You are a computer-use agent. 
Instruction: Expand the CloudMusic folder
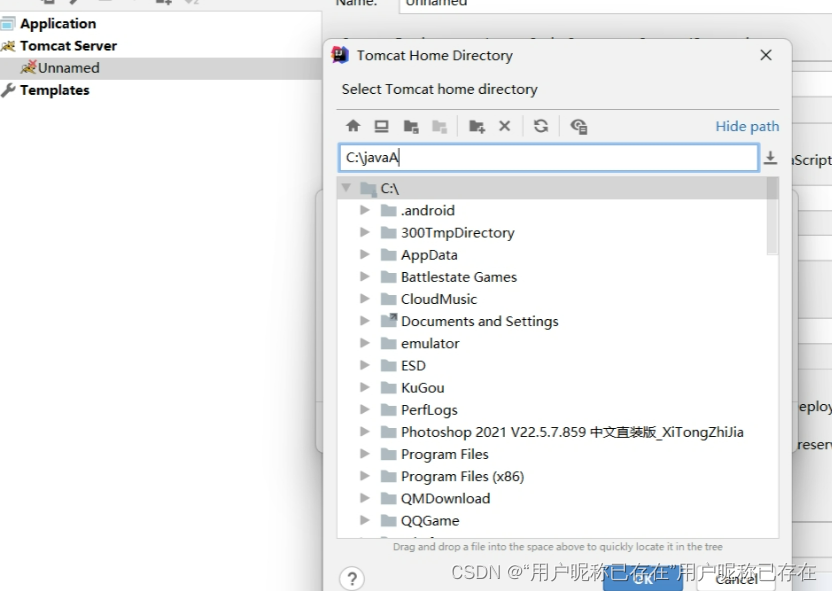(365, 299)
